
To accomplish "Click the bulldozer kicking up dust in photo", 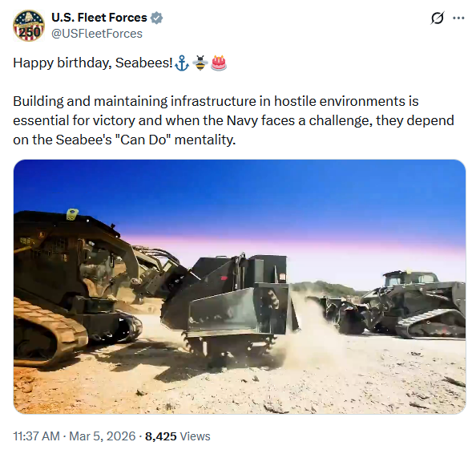I will (229, 307).
